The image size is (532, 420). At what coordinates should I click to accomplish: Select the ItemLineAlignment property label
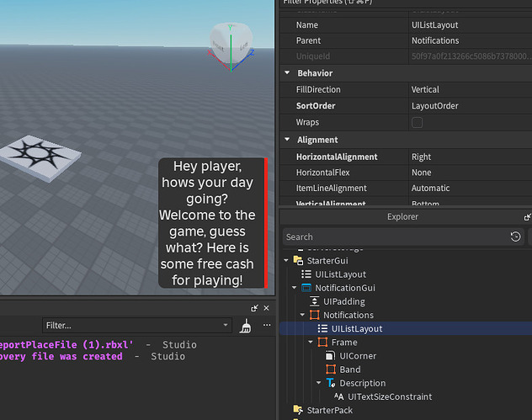click(x=331, y=188)
